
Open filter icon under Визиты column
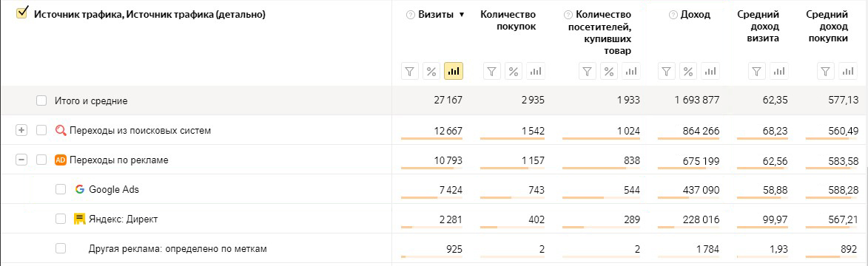point(410,72)
